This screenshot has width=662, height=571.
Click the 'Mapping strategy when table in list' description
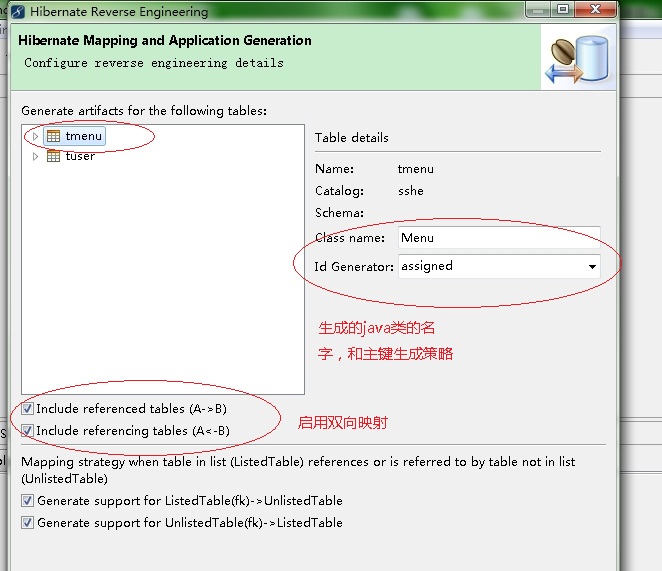[298, 470]
